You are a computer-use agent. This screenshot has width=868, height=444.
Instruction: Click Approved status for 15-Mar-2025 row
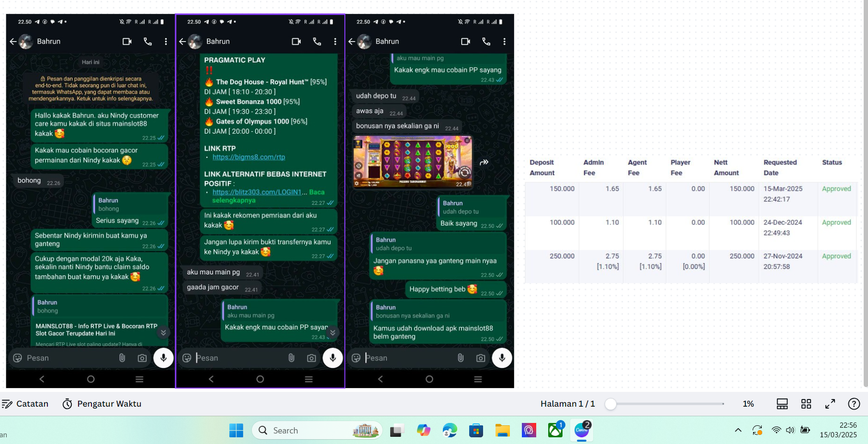[x=836, y=189]
